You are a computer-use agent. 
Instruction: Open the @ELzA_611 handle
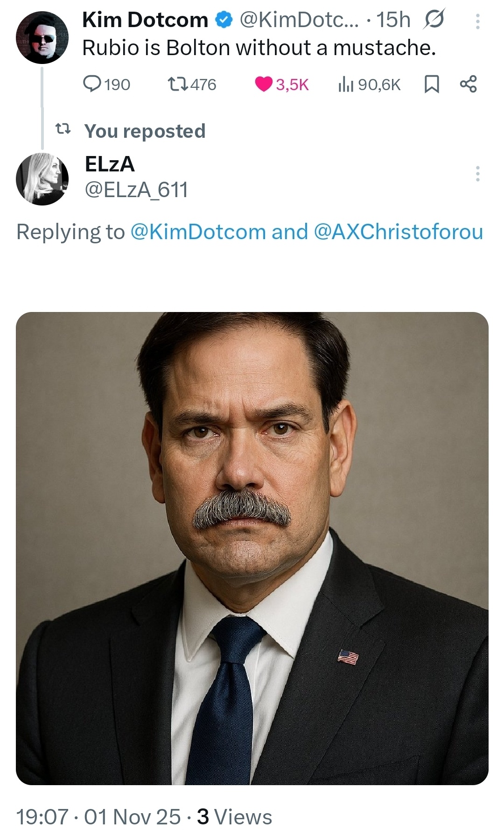pos(136,190)
